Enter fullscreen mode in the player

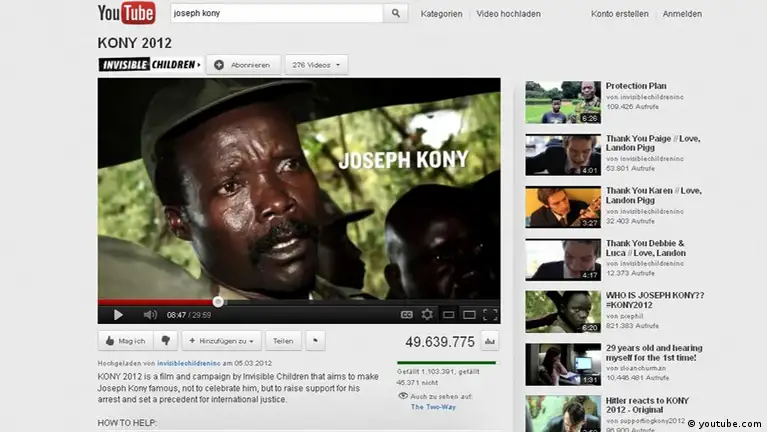(x=490, y=314)
